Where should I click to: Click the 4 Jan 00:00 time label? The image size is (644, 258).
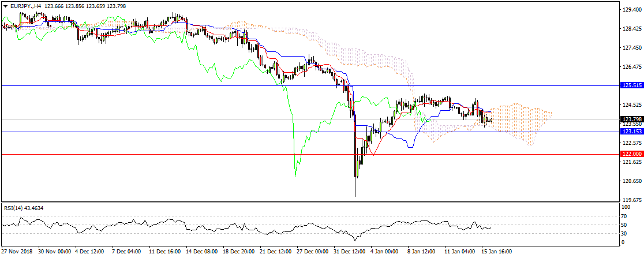[x=384, y=251]
